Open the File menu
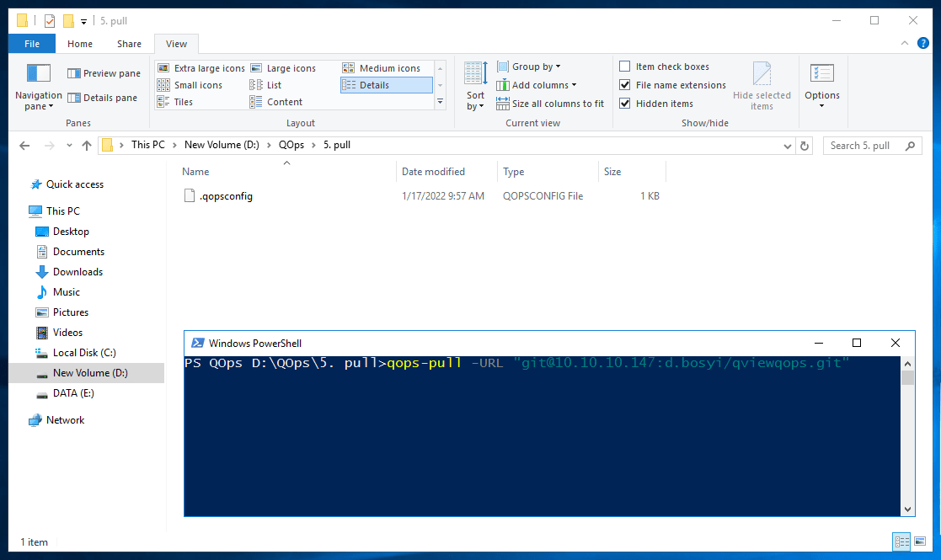 [32, 44]
